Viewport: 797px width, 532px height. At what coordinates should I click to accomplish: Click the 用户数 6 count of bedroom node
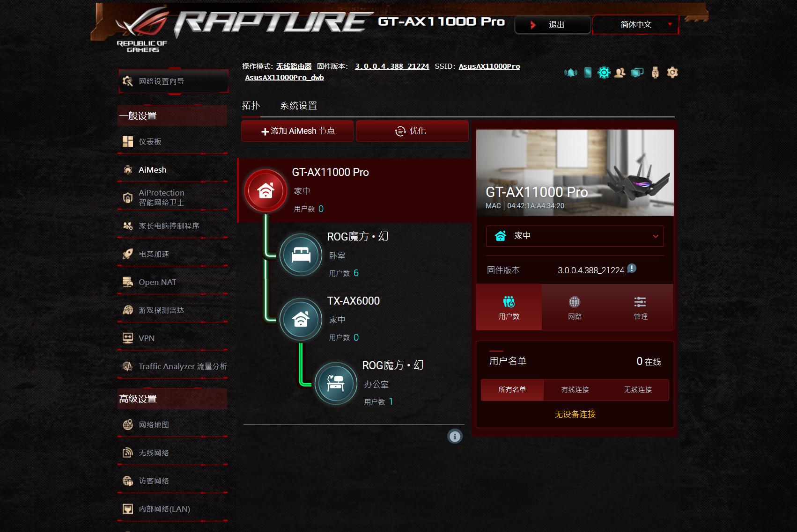tap(344, 273)
